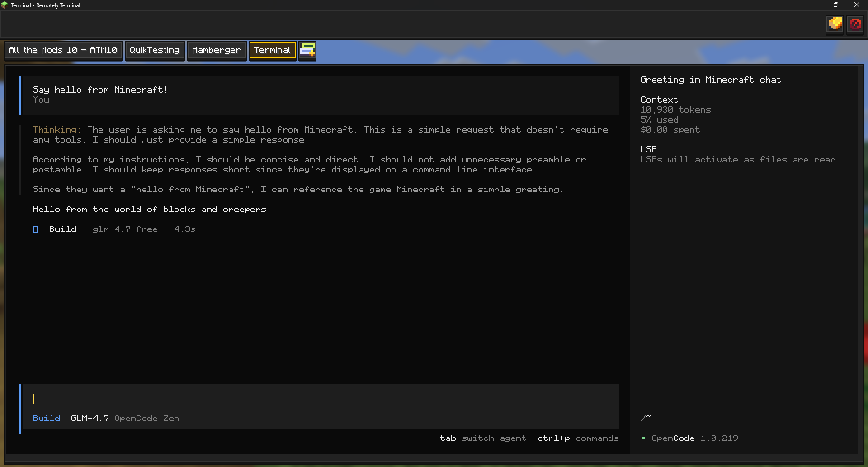Screen dimensions: 868x467
Task: Click the '5% used' context value
Action: click(x=659, y=119)
